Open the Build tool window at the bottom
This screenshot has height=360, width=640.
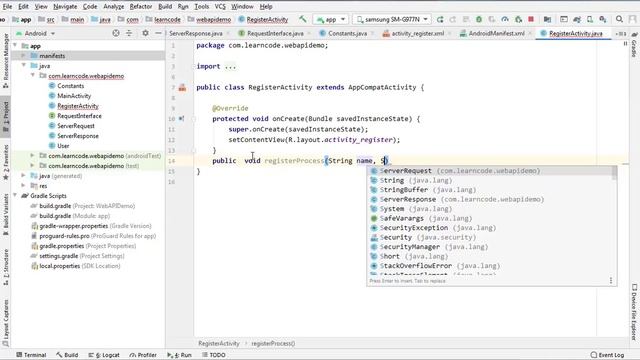point(67,355)
